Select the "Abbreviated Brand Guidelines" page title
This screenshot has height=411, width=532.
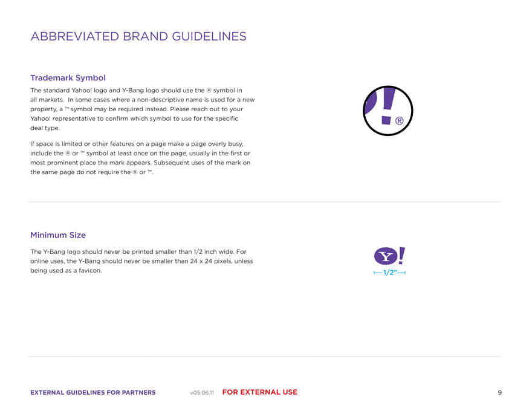(138, 37)
